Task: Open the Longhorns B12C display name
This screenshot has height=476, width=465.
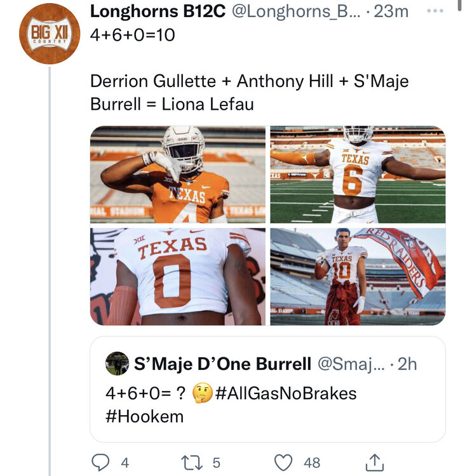Action: 158,12
